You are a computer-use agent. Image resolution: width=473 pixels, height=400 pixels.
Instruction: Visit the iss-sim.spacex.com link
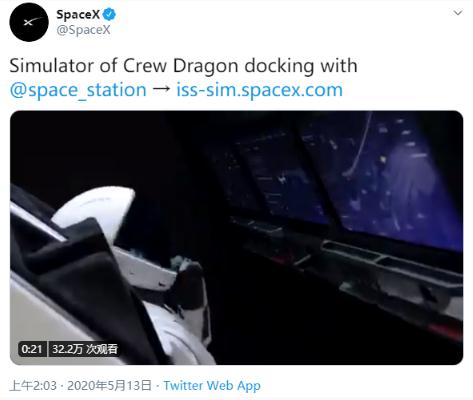coord(259,90)
